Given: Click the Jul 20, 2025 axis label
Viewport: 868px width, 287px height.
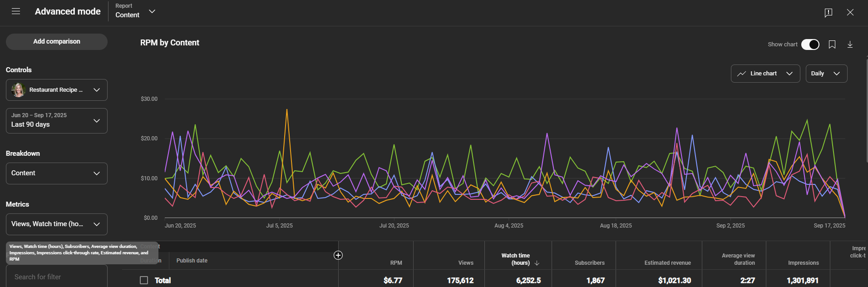Looking at the screenshot, I should pyautogui.click(x=394, y=226).
